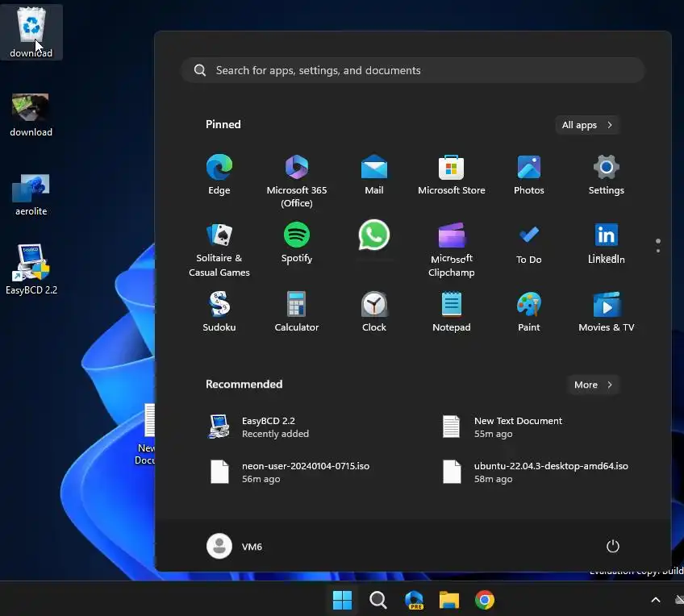The image size is (684, 616).
Task: Show More recommended items
Action: 594,385
